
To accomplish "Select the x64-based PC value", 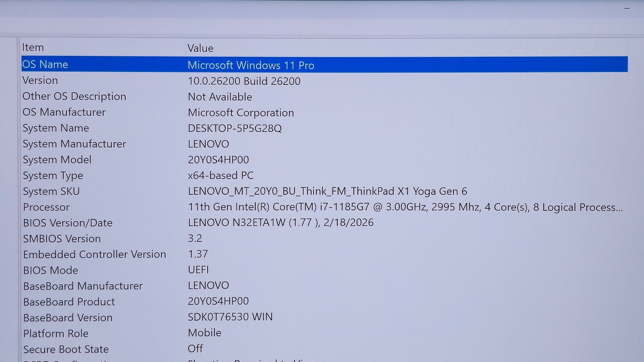I will [221, 175].
